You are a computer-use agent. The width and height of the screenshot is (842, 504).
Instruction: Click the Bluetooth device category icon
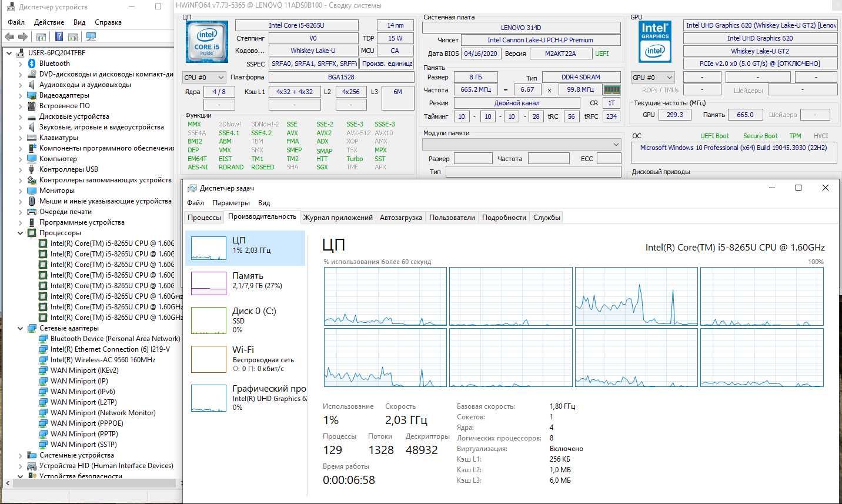click(32, 64)
